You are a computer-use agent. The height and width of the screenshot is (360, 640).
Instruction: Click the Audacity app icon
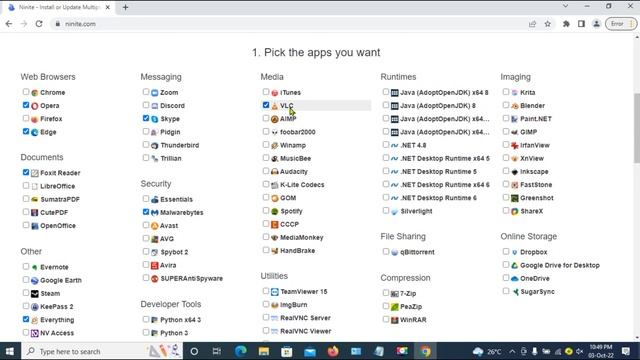(x=275, y=172)
